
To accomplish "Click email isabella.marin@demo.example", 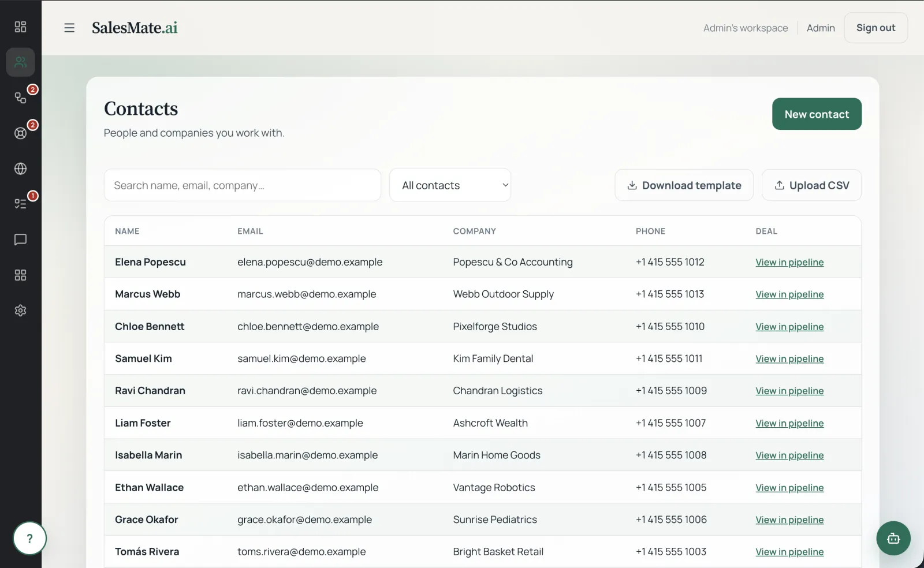I will 307,455.
